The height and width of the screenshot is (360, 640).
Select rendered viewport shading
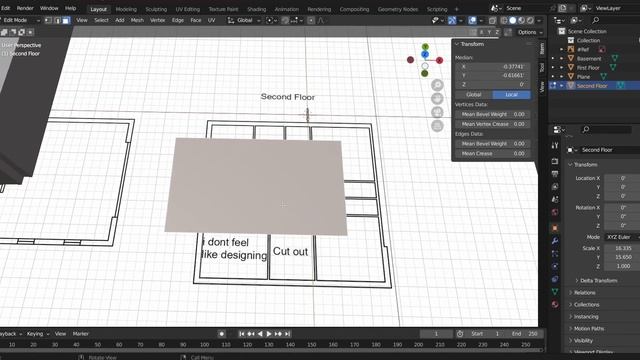click(530, 20)
